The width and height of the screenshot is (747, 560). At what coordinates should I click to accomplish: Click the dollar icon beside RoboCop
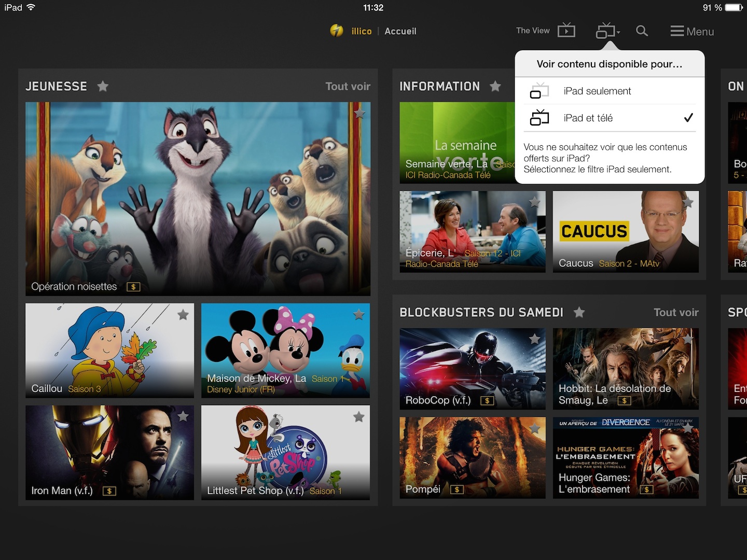[x=487, y=400]
